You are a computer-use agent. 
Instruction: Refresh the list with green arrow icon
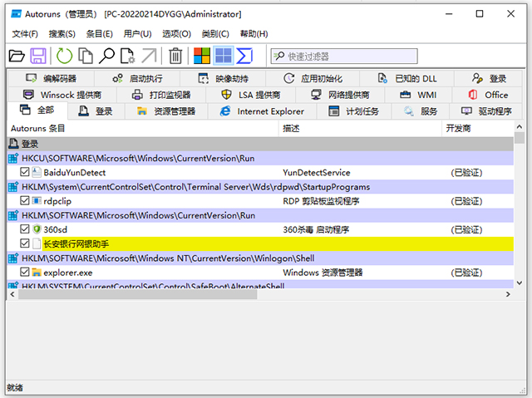(x=64, y=56)
